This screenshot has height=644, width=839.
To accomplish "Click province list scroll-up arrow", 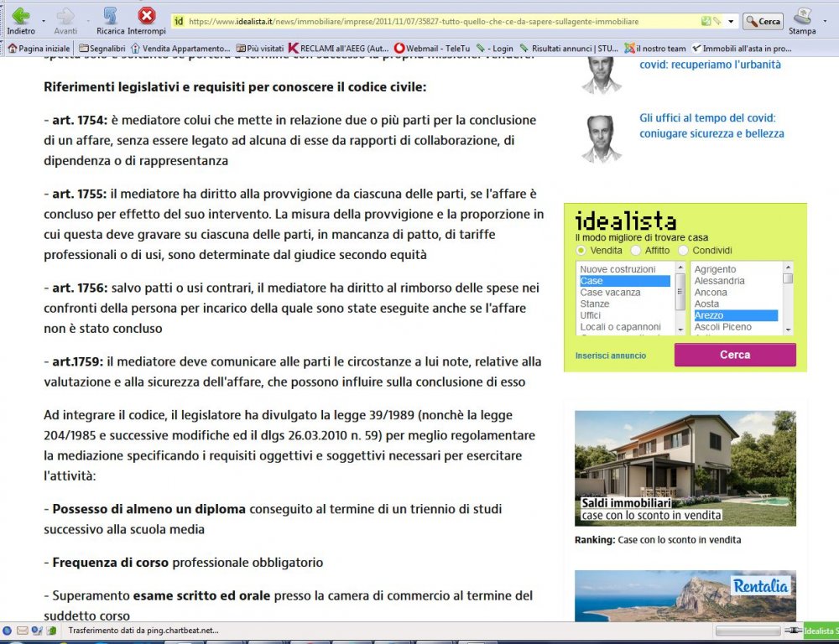I will (x=788, y=267).
